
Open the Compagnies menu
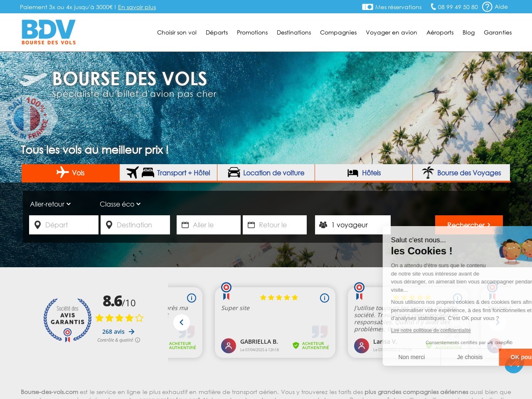[338, 32]
